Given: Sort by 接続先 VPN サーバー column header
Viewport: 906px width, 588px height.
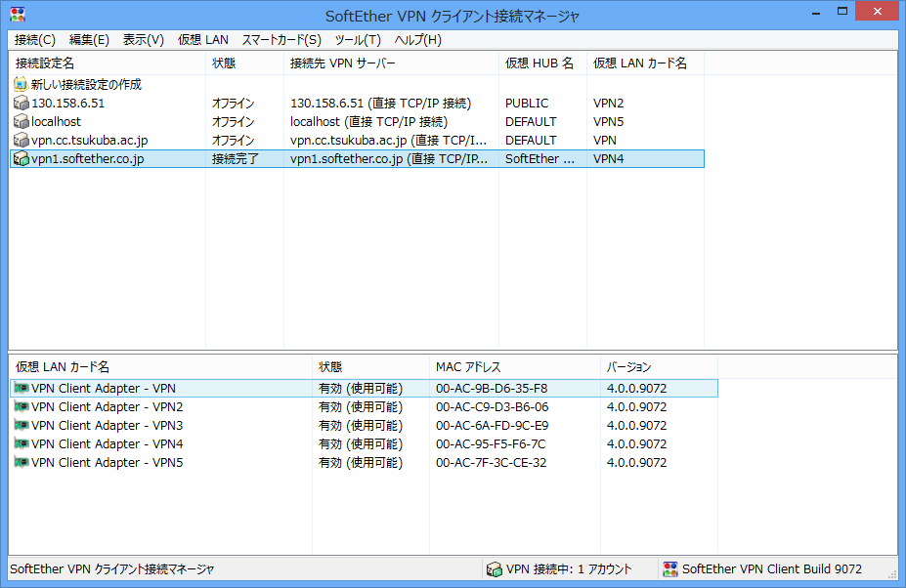Looking at the screenshot, I should point(391,63).
